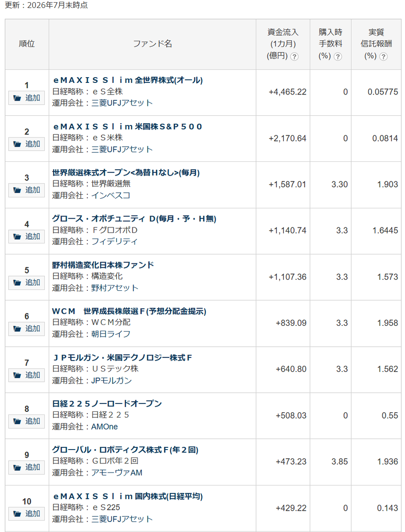Click 運用会社:JPモルガン text
This screenshot has height=532, width=405.
92,380
